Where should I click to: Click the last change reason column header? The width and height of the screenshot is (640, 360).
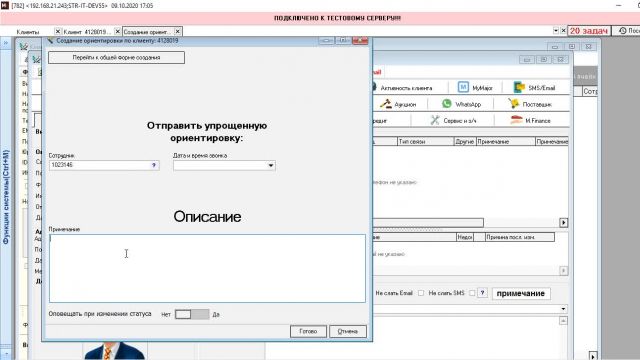pyautogui.click(x=519, y=237)
